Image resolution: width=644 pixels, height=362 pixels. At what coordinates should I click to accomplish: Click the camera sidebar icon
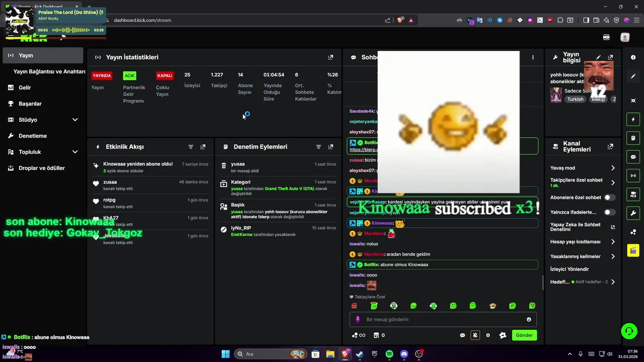pos(633,194)
